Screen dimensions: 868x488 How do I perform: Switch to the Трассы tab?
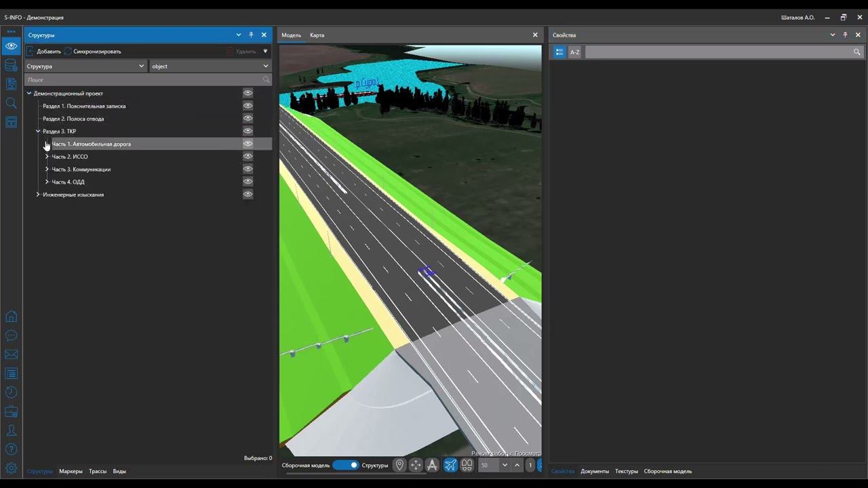pos(98,471)
